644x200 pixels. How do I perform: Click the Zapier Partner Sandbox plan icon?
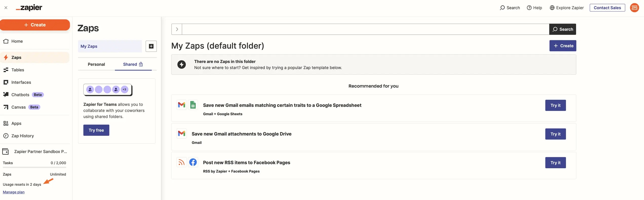point(6,152)
